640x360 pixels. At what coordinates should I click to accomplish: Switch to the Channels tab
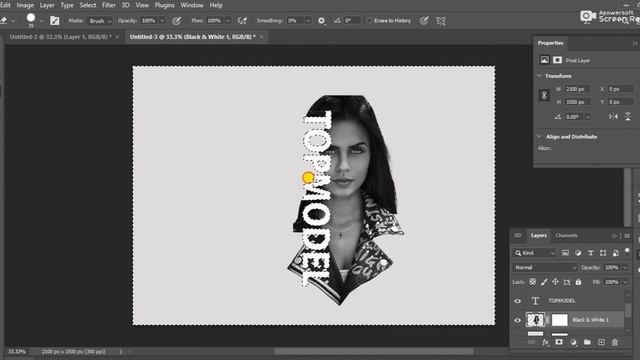click(567, 236)
